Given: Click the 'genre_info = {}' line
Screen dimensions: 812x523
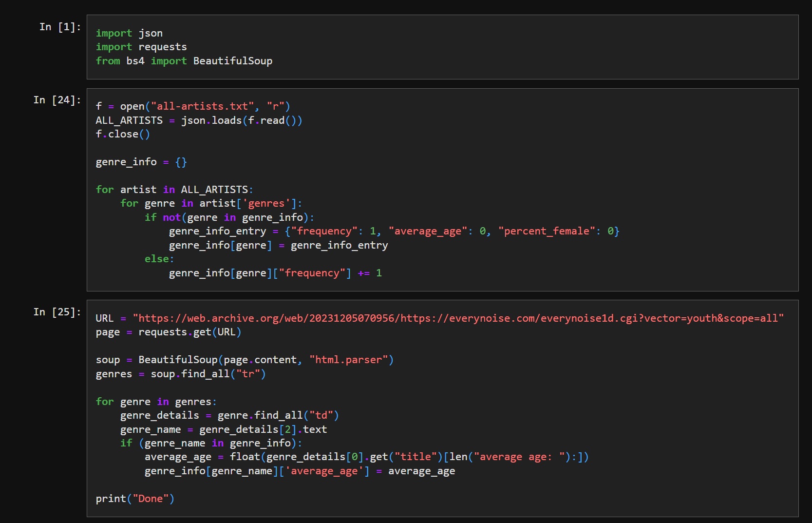Looking at the screenshot, I should [141, 162].
